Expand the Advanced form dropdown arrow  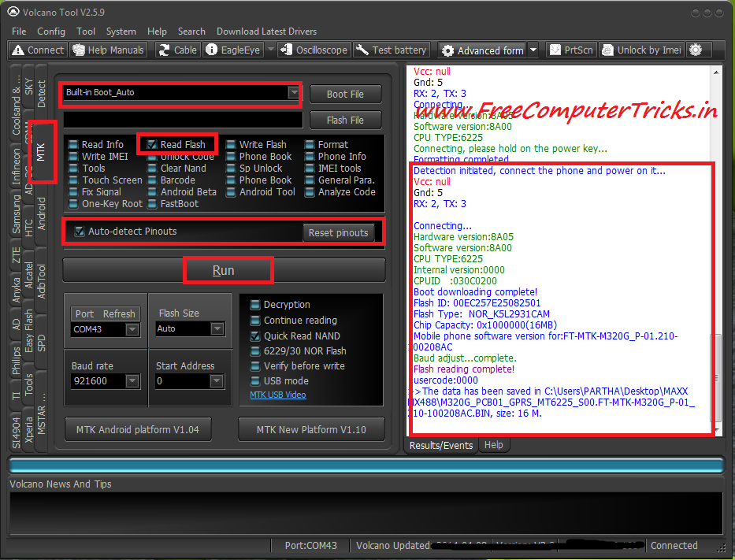(x=533, y=50)
